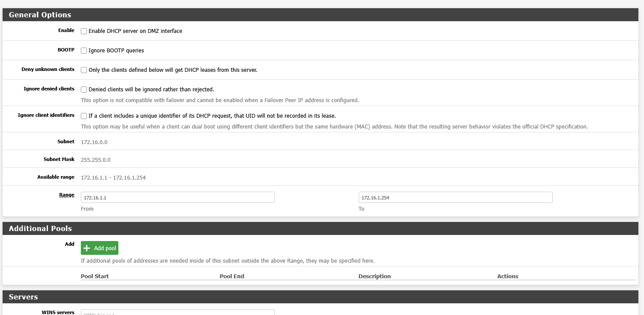Select the Pool End column header
The height and width of the screenshot is (315, 644).
click(232, 276)
